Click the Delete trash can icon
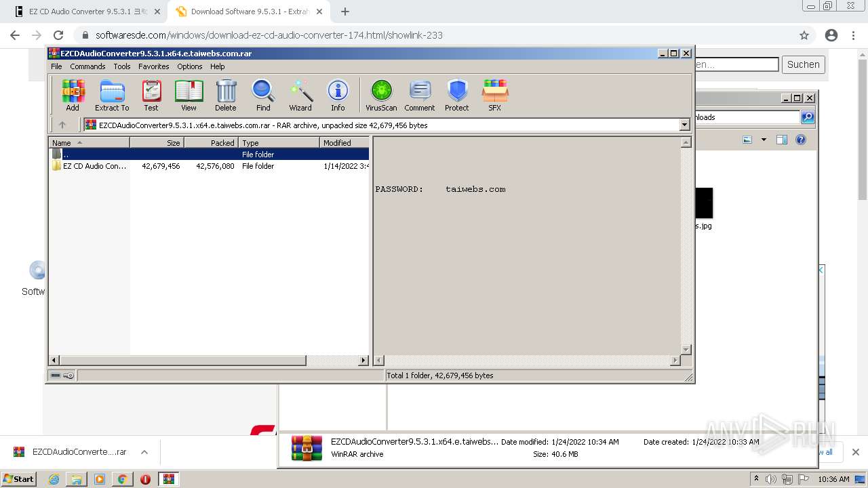This screenshot has width=868, height=488. pos(226,95)
